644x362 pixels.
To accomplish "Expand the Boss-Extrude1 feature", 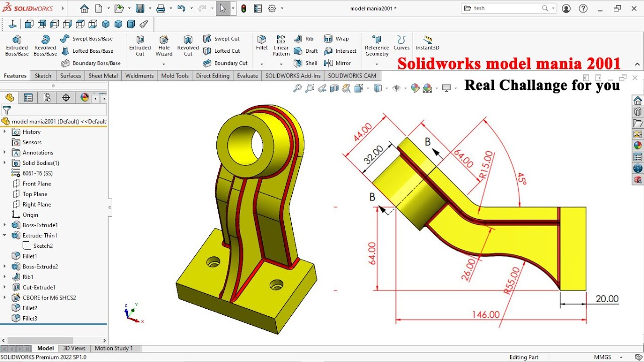I will 5,225.
